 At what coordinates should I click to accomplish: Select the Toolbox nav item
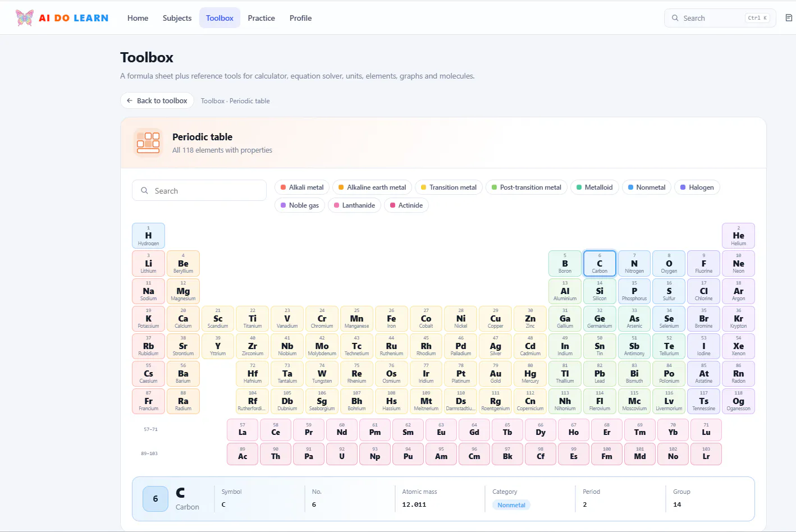tap(219, 18)
